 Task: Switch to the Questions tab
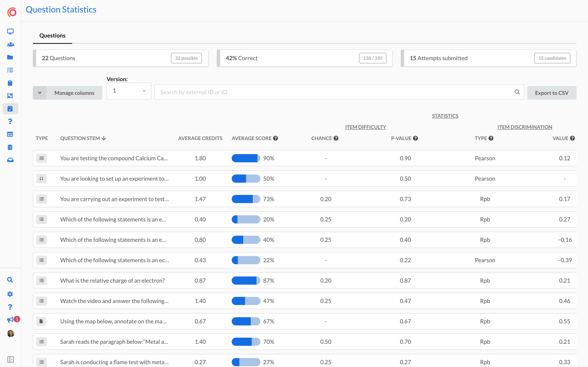click(52, 36)
